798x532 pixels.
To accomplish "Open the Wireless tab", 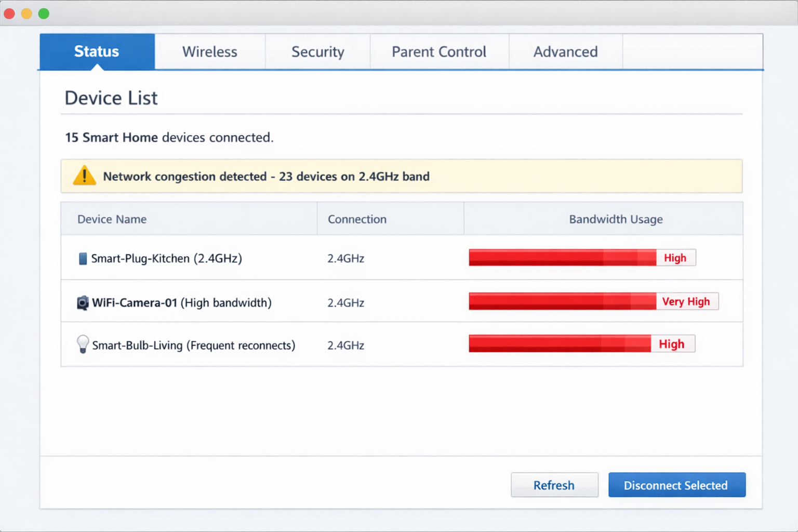I will 209,52.
